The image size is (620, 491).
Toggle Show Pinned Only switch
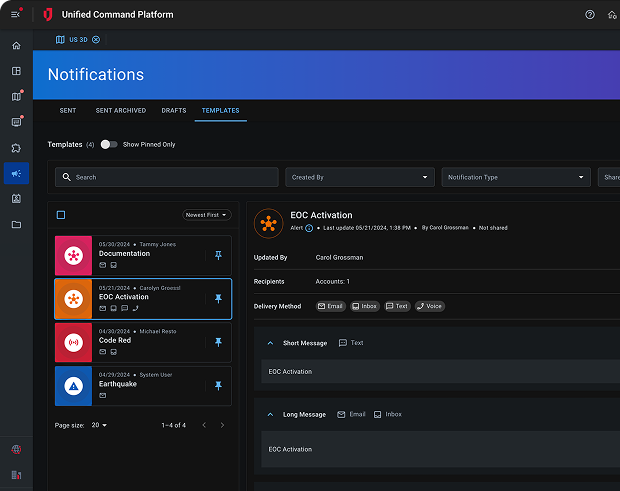(109, 144)
